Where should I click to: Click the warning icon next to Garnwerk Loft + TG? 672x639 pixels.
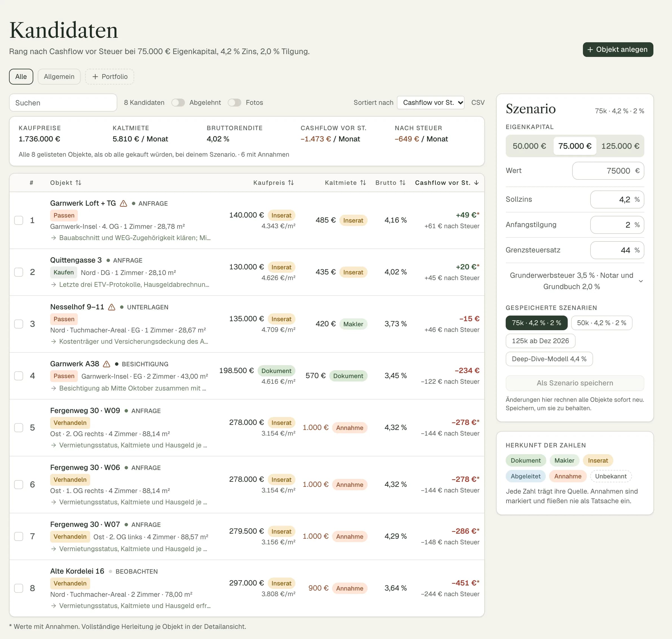click(123, 203)
